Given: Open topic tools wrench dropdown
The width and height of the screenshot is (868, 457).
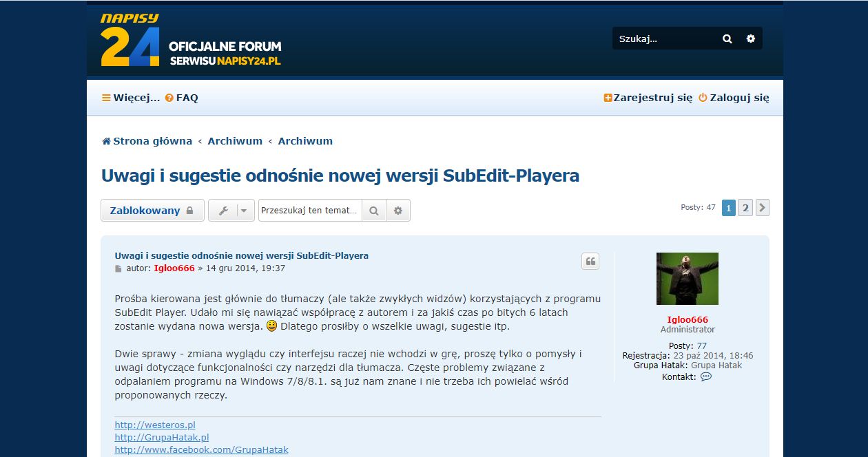Looking at the screenshot, I should 231,211.
